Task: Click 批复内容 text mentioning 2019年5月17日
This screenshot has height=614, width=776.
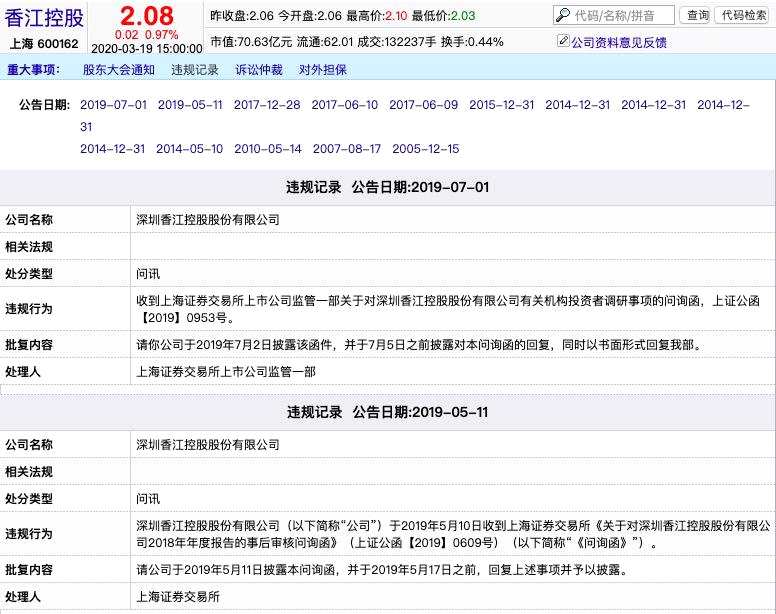Action: coord(383,570)
